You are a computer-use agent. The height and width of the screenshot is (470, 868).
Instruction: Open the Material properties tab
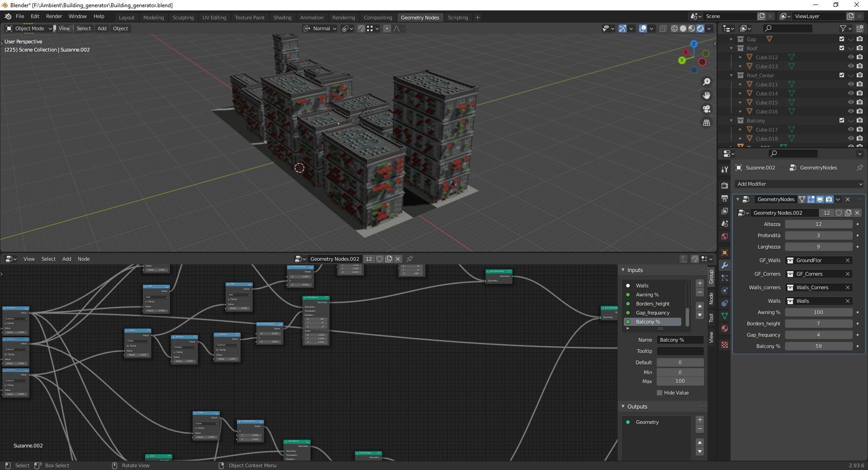(725, 329)
